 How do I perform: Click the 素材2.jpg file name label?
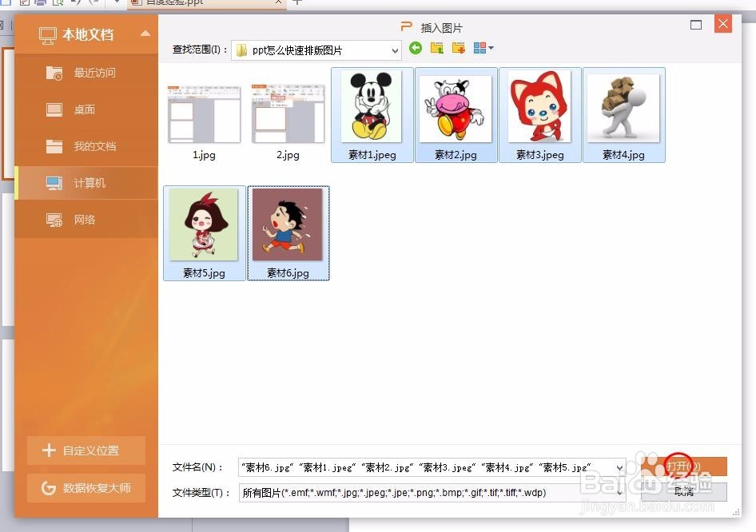[x=456, y=155]
